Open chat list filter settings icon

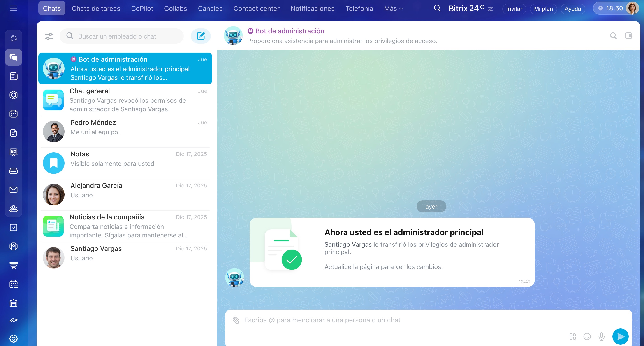[x=49, y=36]
